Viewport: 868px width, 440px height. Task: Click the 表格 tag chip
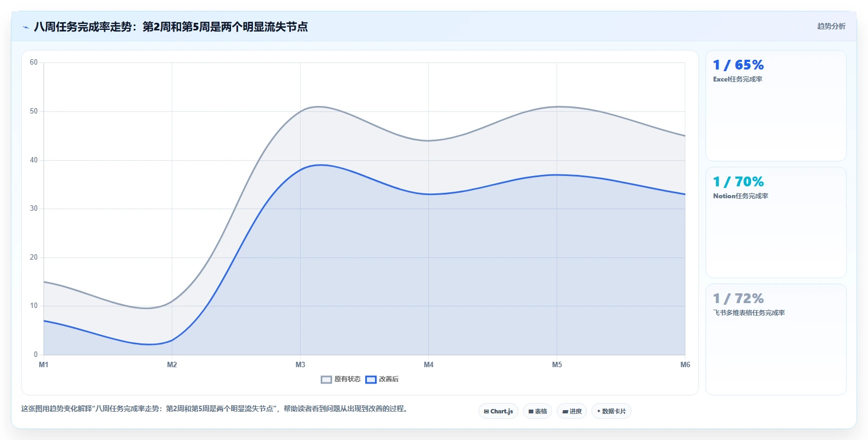pyautogui.click(x=538, y=411)
